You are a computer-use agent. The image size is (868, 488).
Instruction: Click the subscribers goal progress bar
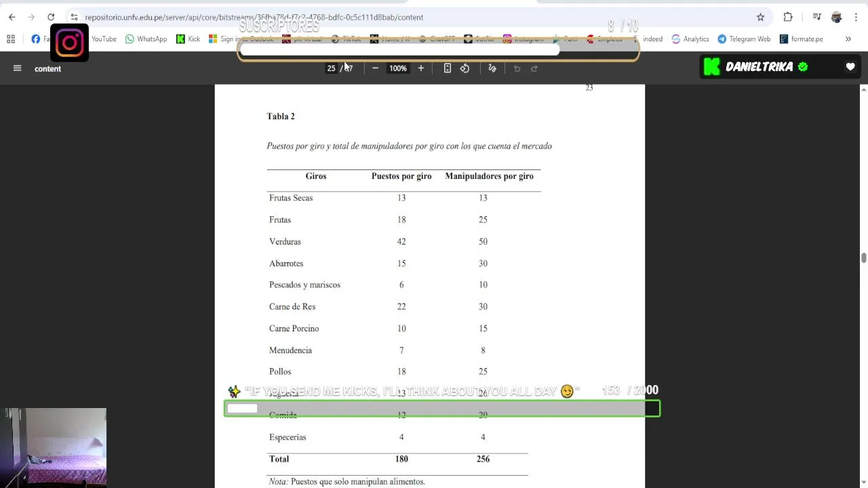[x=438, y=50]
